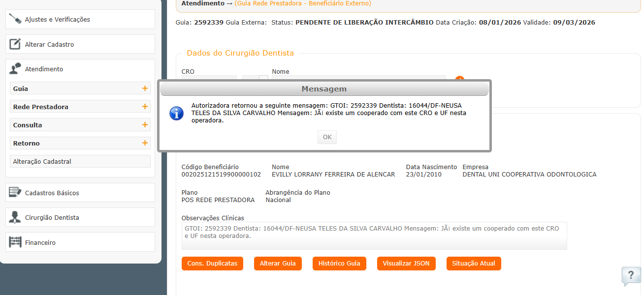Click the Atendimento person icon
Screen dimensions: 644x295
15,69
